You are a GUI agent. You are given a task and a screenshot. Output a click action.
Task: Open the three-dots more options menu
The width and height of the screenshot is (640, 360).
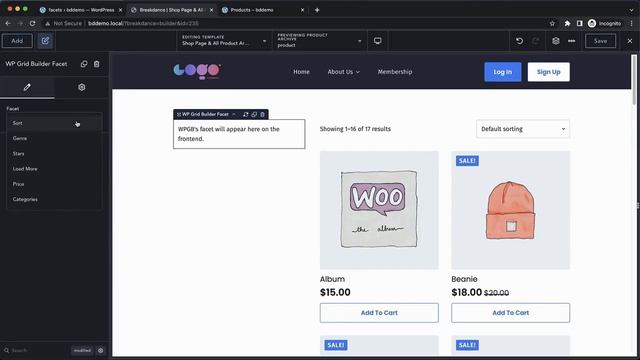[x=571, y=41]
